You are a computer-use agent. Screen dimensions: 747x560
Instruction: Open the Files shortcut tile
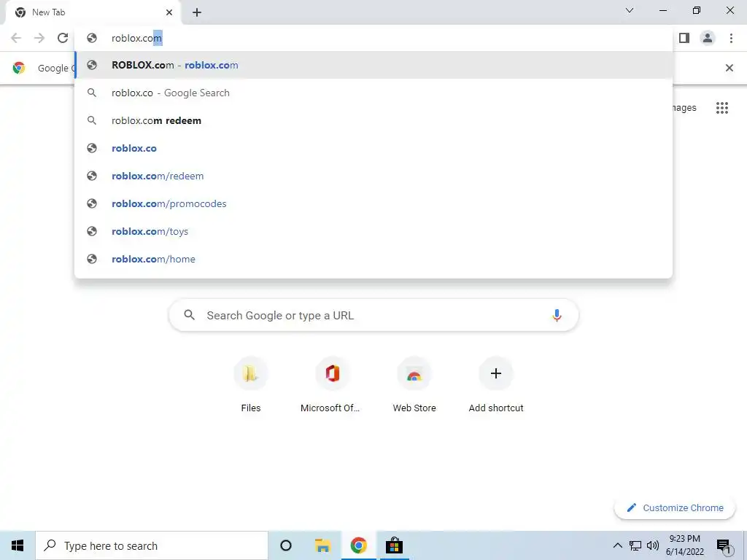coord(251,385)
